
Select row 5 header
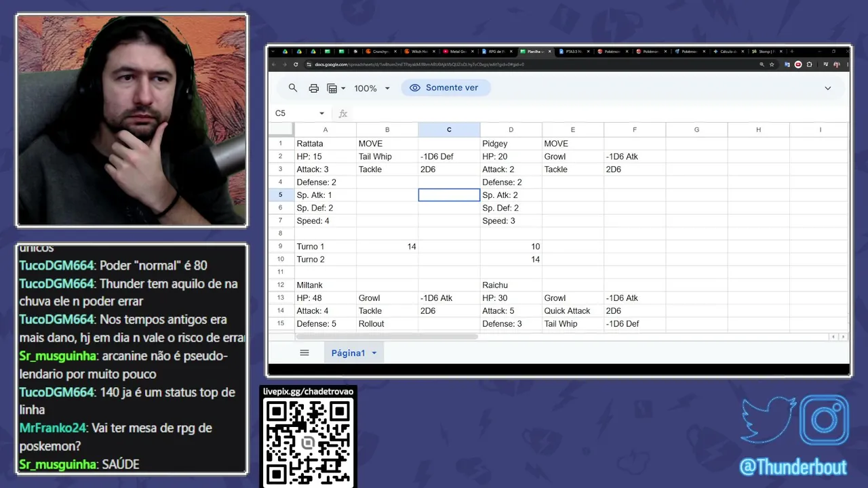281,195
